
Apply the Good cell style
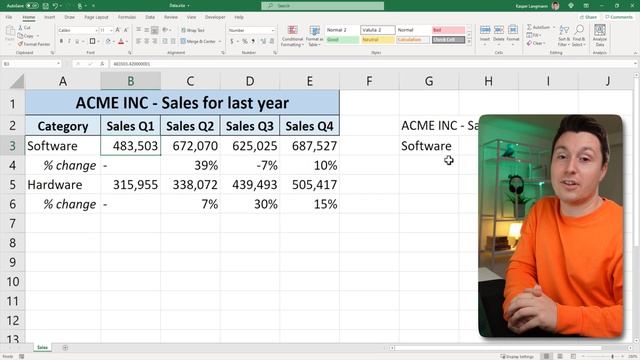(342, 40)
